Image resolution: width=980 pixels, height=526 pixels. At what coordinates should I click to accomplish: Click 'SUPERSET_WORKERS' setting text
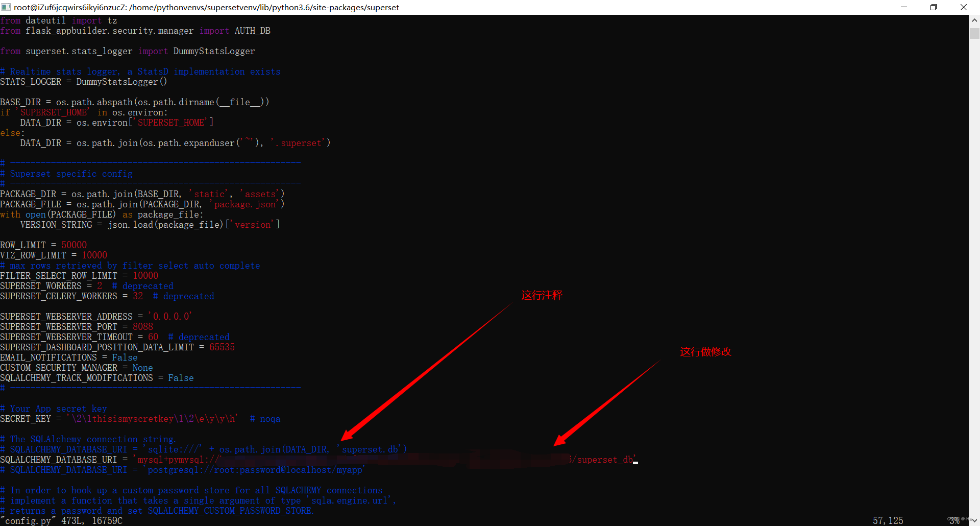coord(41,286)
